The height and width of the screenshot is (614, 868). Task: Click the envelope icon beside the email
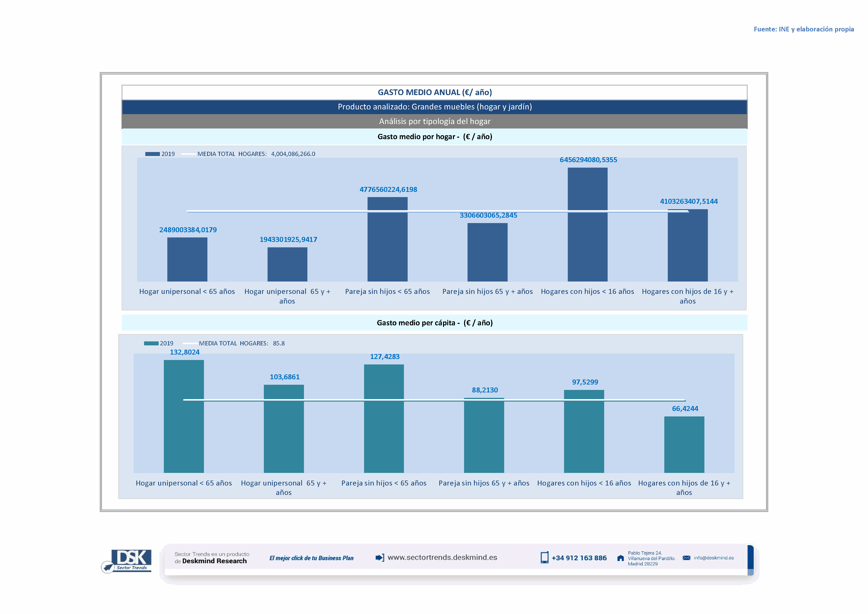click(687, 558)
